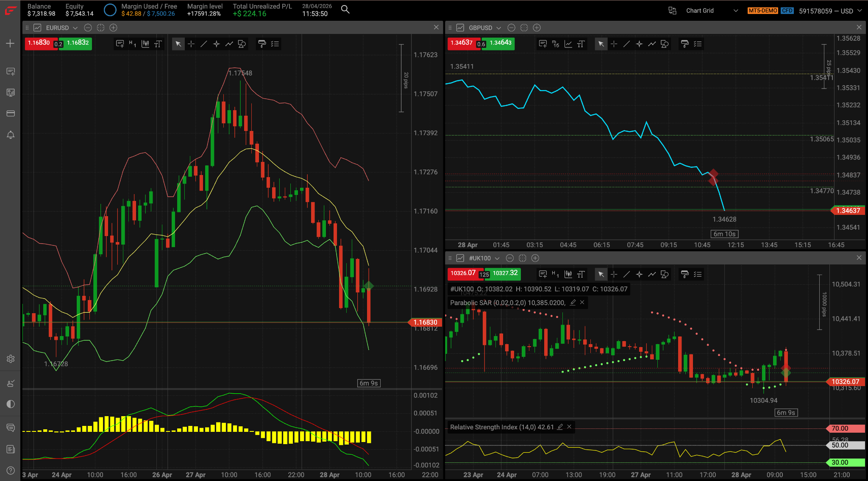Open the EURUSD candlestick chart type selector
Viewport: 868px width, 481px height.
[145, 44]
